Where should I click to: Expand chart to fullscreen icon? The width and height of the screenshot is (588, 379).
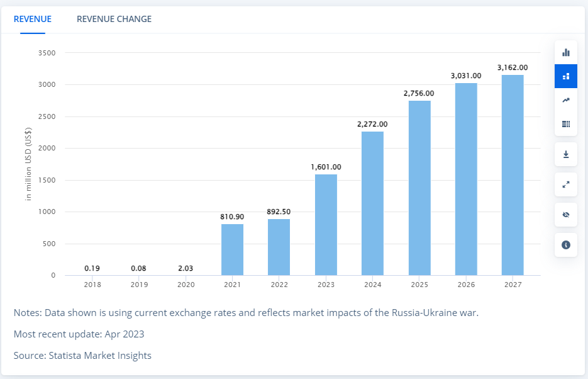point(566,184)
